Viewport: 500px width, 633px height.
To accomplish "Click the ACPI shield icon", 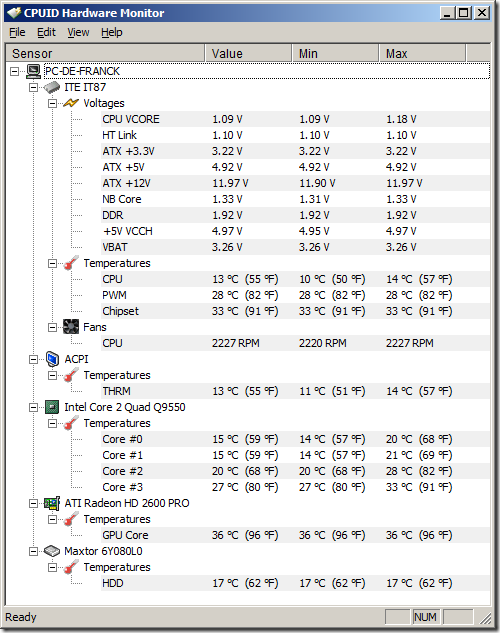I will pos(52,359).
